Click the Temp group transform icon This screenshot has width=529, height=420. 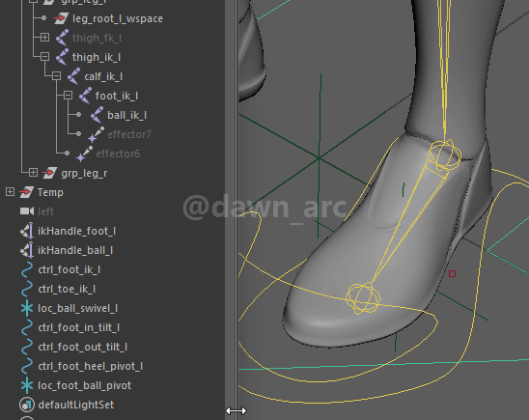point(27,192)
